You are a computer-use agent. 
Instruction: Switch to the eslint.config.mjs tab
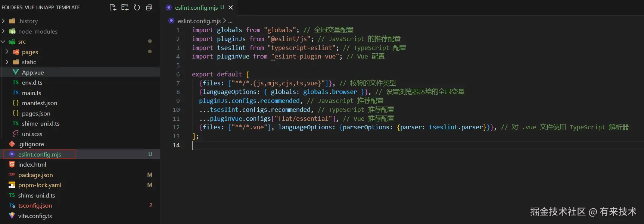click(199, 7)
